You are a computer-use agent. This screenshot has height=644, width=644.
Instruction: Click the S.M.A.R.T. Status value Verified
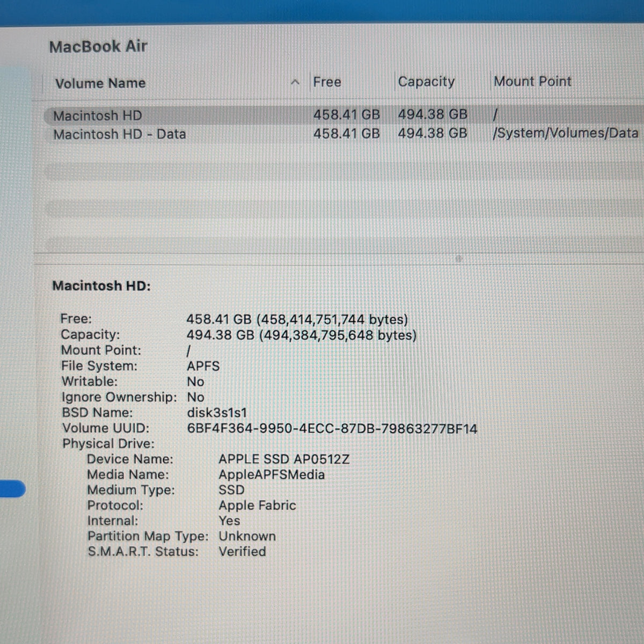point(242,552)
